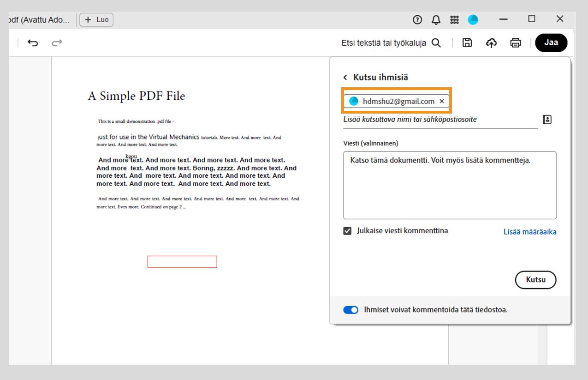
Task: Disable Ihmiset voivat kommentoida tätä tiedostoa
Action: tap(351, 309)
